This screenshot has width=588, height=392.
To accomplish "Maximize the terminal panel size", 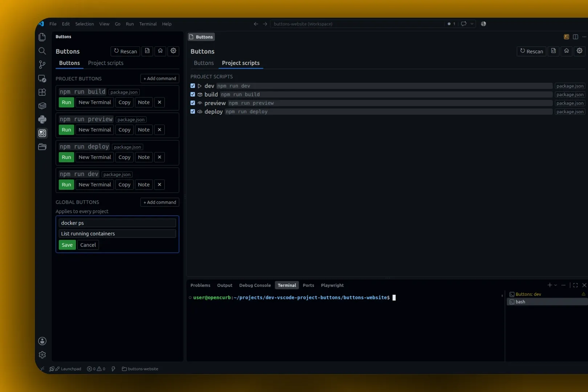I will [x=575, y=285].
